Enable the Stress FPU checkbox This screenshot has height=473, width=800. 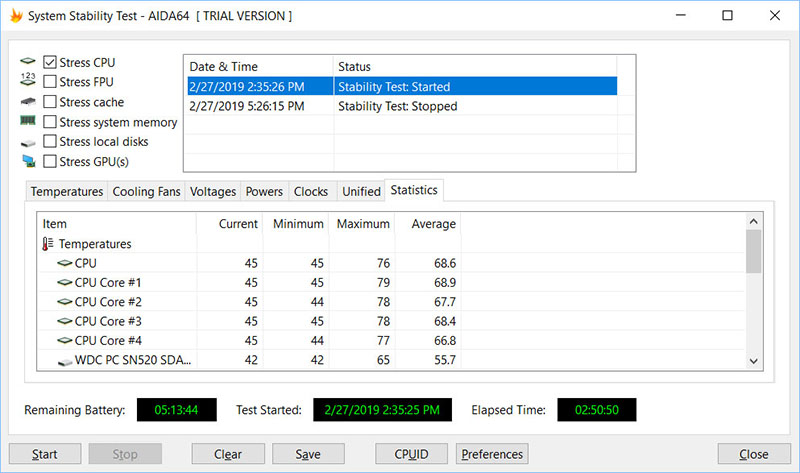(49, 82)
